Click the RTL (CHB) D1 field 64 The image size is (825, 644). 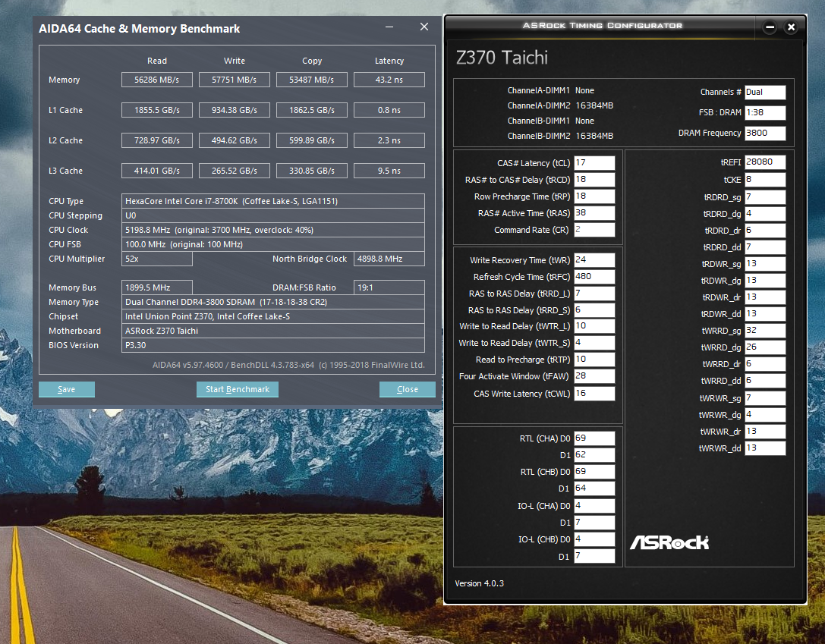tap(594, 488)
